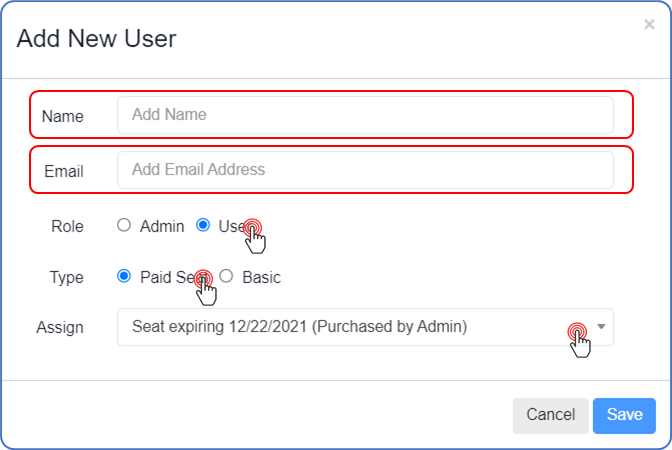This screenshot has height=450, width=672.
Task: Click the Basic label text
Action: 261,277
